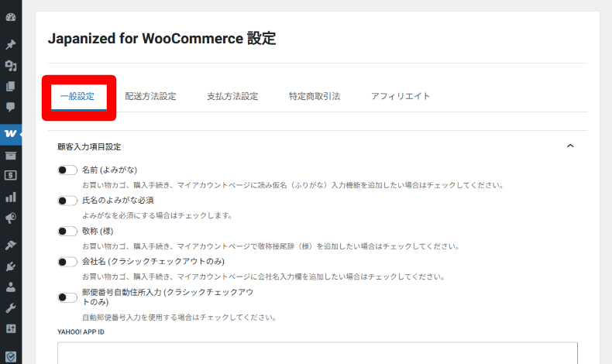Open Settings sliders icon in sidebar
The height and width of the screenshot is (364, 612).
11,328
